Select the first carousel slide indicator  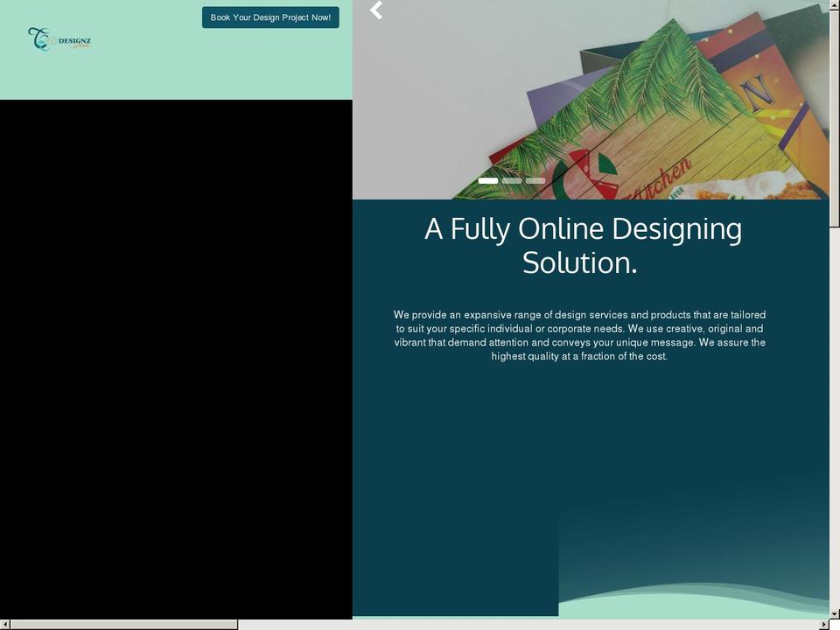pyautogui.click(x=488, y=180)
